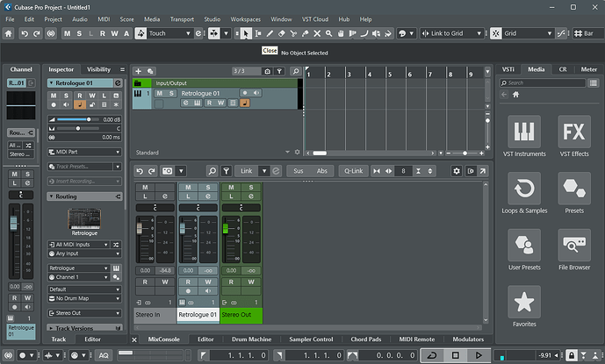Toggle Snap on/off icon next to Grid
The width and height of the screenshot is (605, 364).
(x=495, y=33)
